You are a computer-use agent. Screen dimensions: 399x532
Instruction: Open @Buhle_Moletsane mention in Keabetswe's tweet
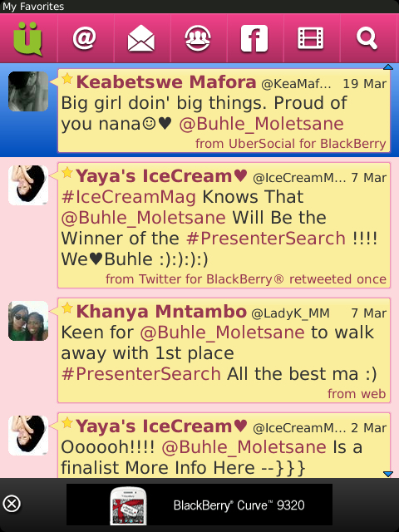[x=261, y=124]
